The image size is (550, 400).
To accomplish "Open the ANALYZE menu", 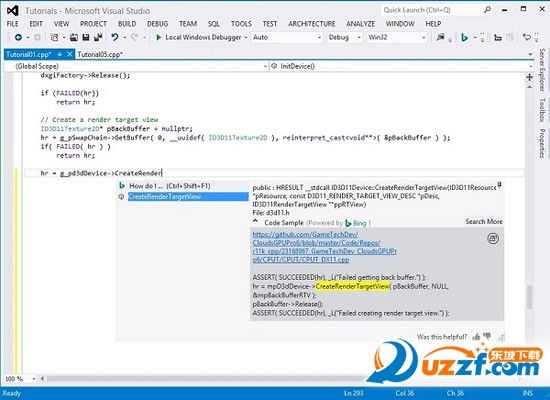I will pos(360,24).
